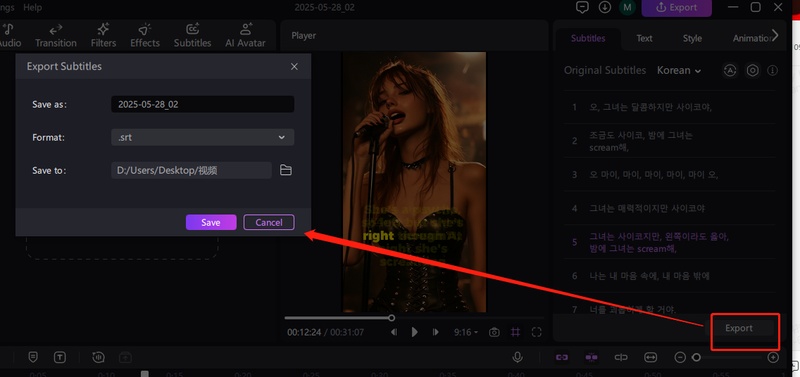This screenshot has width=800, height=377.
Task: Click the circular audio waveform icon on timeline toolbar
Action: click(98, 357)
